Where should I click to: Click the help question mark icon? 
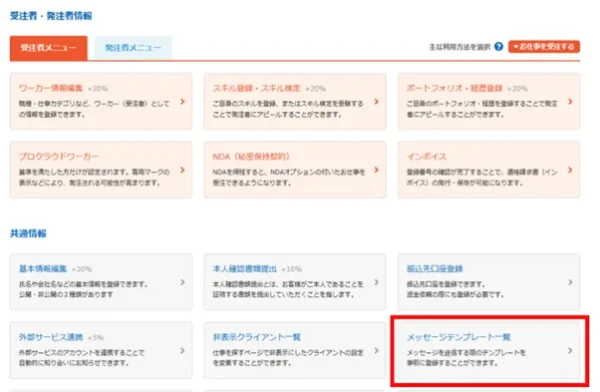499,47
